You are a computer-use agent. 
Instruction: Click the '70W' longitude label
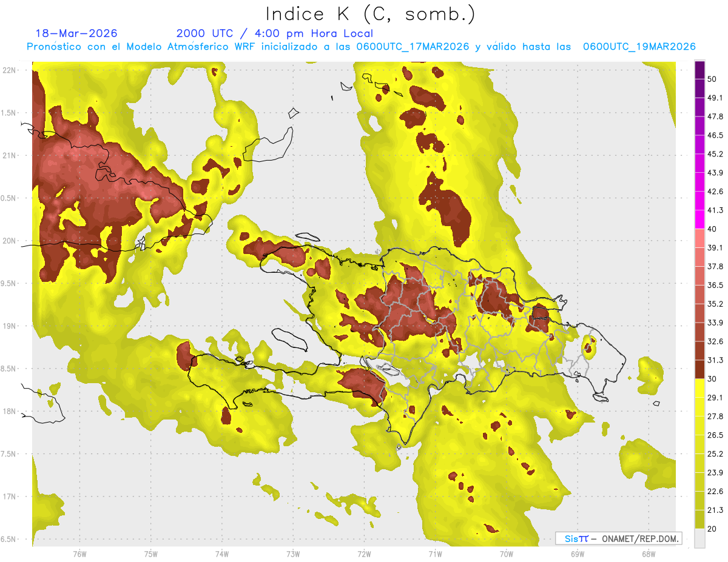506,554
